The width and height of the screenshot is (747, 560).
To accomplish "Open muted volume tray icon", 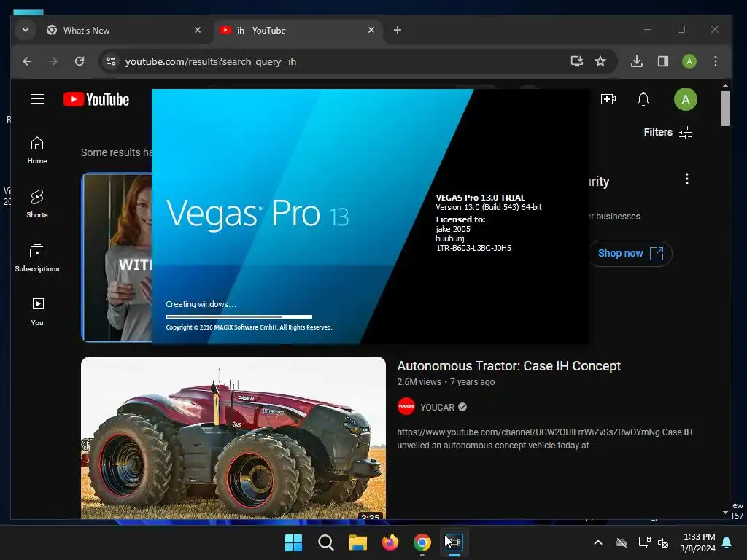I will tap(662, 542).
